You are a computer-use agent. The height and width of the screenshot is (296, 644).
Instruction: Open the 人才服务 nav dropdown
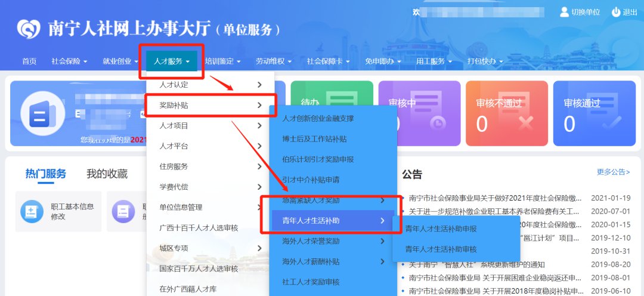click(x=172, y=61)
